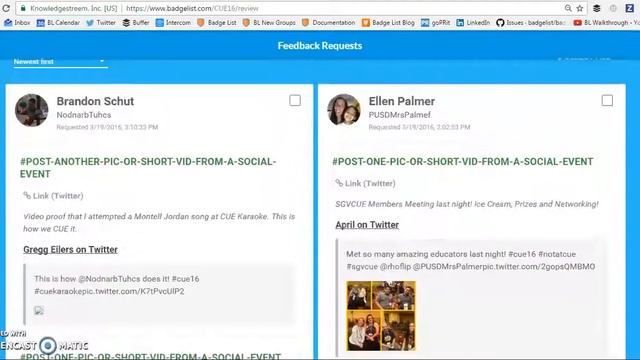This screenshot has height=360, width=640.
Task: Open the BL Walkthrough YouTube bookmark
Action: click(x=606, y=23)
